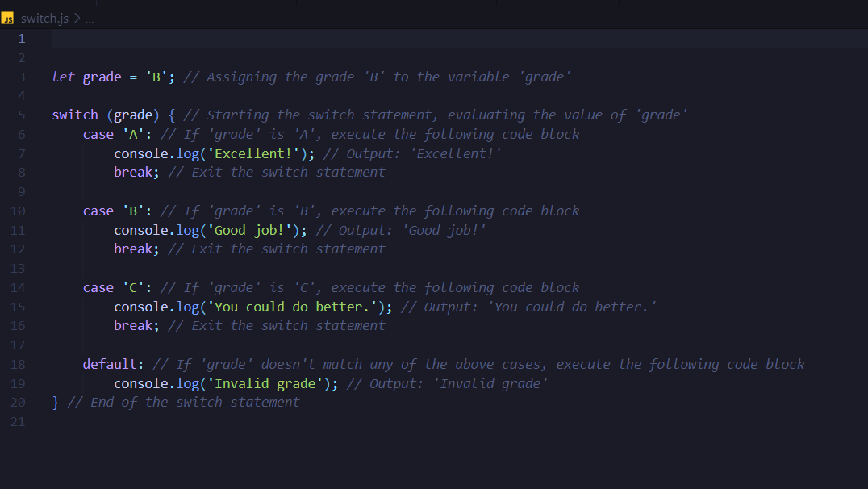Click line number 5 to select that line

coord(21,115)
